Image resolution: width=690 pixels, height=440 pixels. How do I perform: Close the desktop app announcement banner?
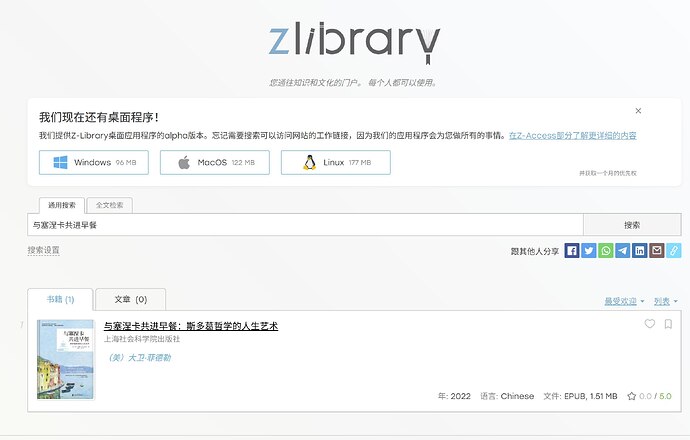click(638, 111)
